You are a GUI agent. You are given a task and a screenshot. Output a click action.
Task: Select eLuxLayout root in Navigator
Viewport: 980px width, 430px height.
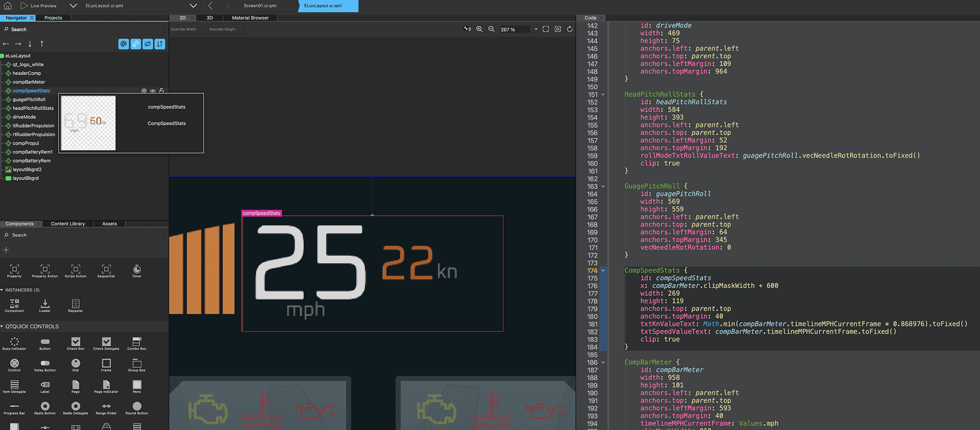(x=18, y=56)
